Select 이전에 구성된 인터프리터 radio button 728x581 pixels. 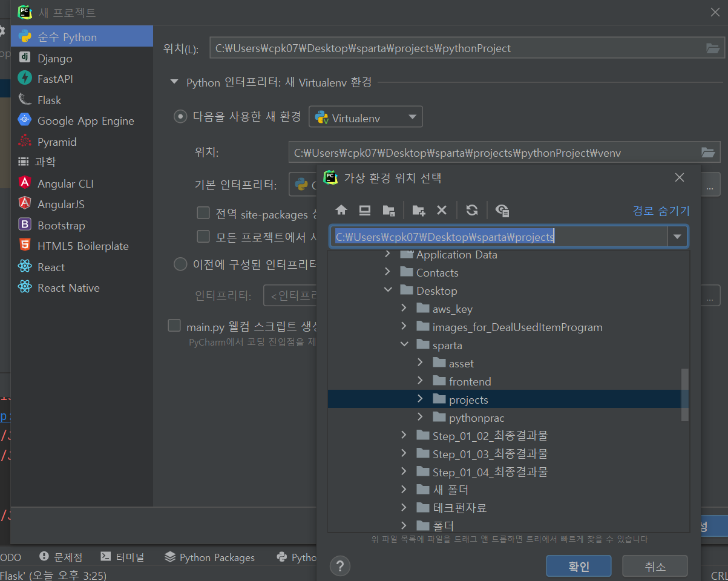(x=180, y=264)
